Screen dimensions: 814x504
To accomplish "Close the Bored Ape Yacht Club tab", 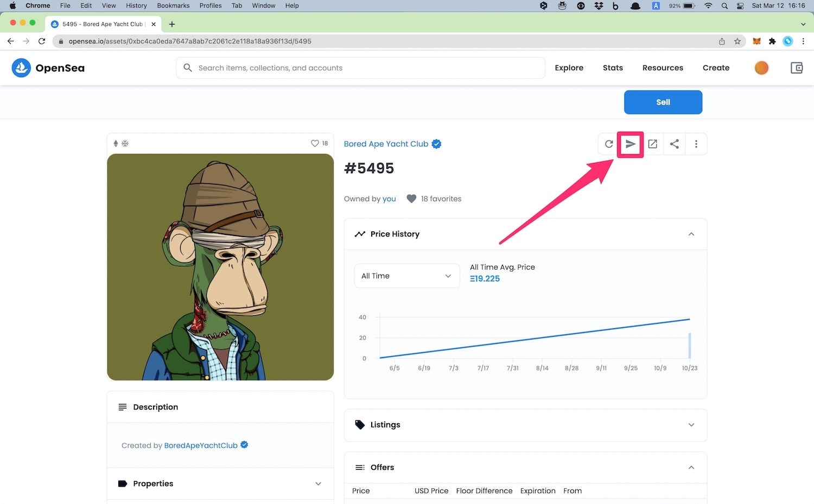I will (x=154, y=24).
